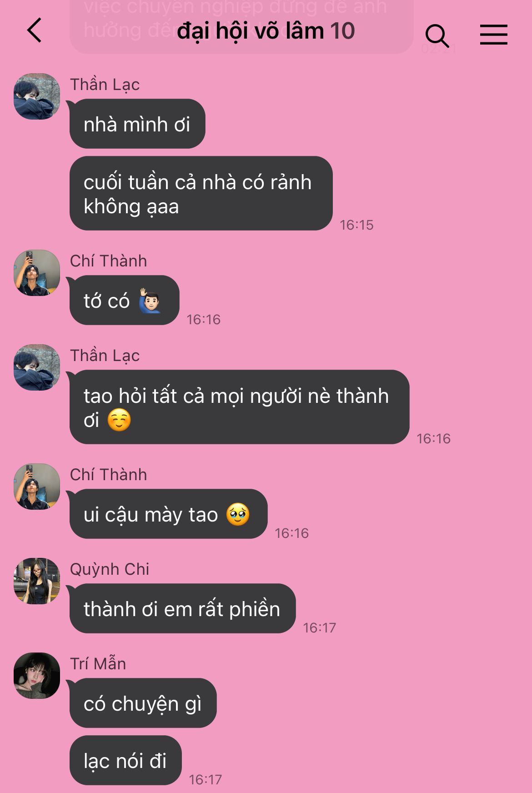Select the message 'thành ơi em rất phiền'

182,608
